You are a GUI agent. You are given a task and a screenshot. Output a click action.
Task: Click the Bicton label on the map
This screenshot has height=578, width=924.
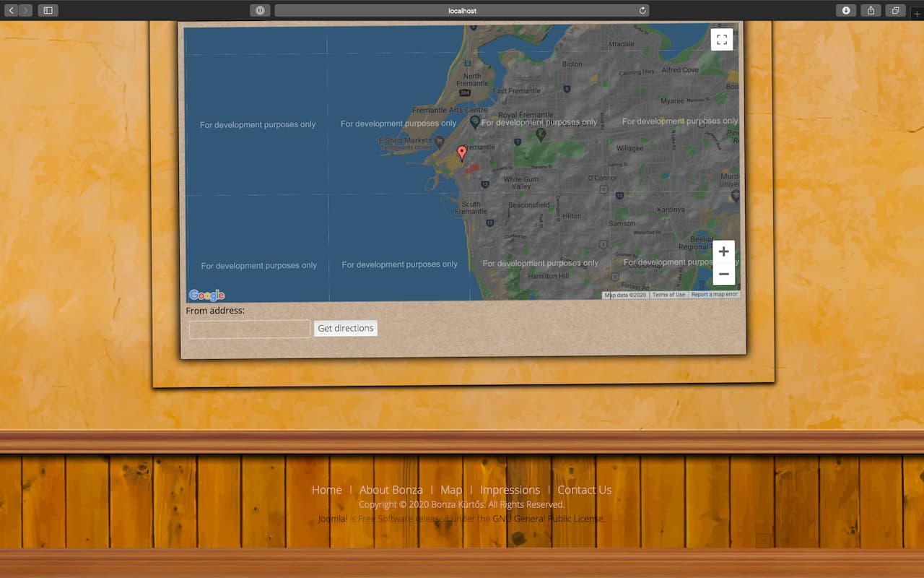tap(572, 64)
